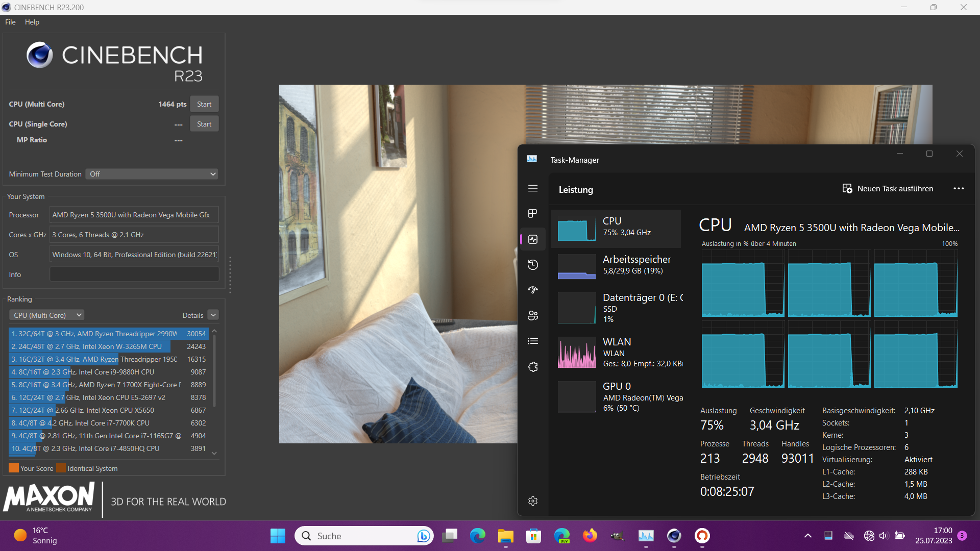The height and width of the screenshot is (551, 980).
Task: Open the File menu in Cinebench
Action: pos(10,22)
